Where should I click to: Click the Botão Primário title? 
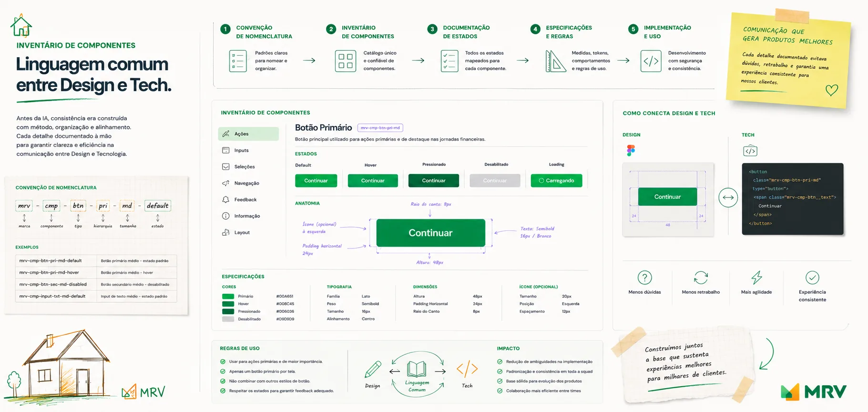323,127
